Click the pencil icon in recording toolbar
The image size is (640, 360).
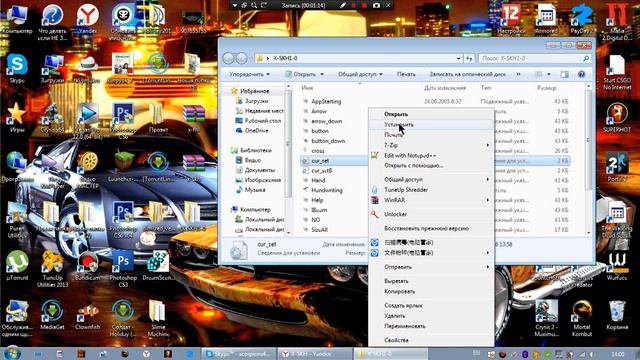point(343,5)
